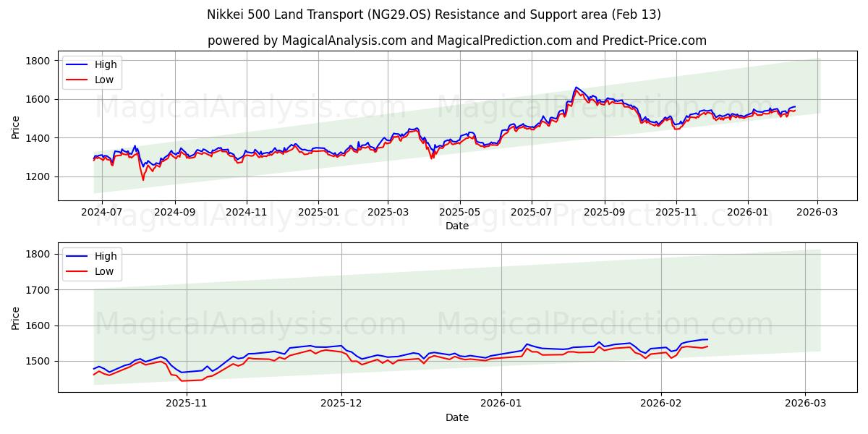
Task: Click the dip near 2024-08 low point
Action: [142, 179]
